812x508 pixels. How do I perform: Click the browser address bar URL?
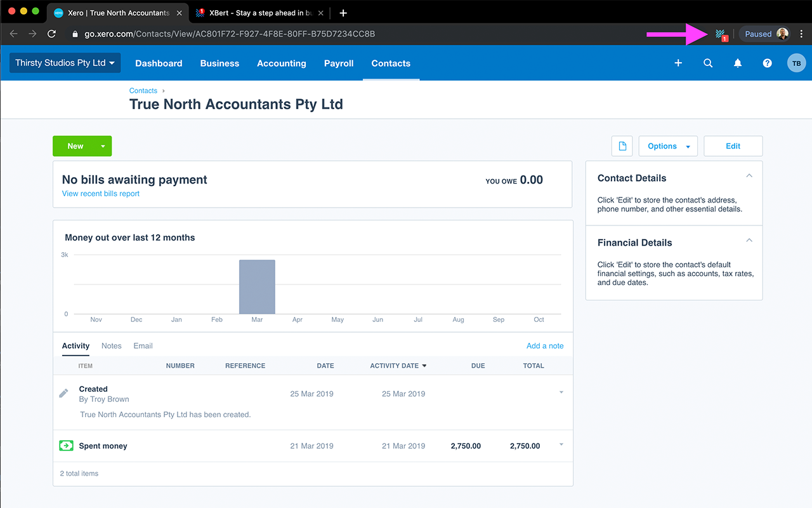tap(230, 34)
